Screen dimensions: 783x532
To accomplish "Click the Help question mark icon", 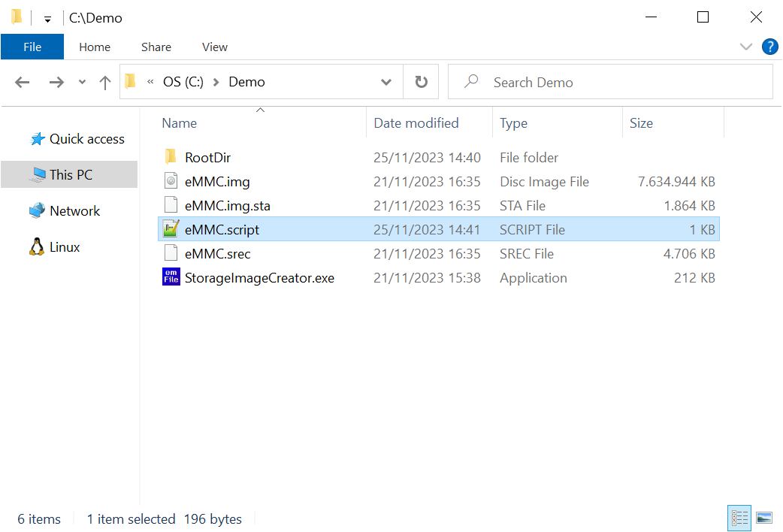I will [x=769, y=47].
